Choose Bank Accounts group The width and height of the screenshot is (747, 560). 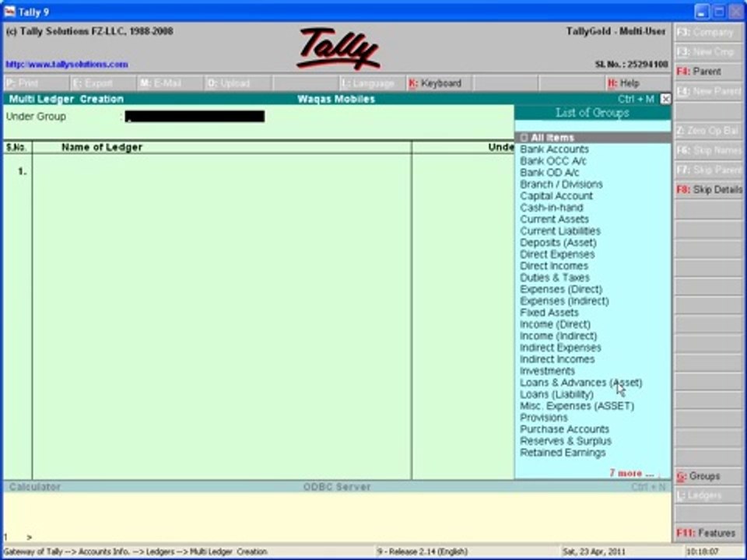click(x=554, y=149)
